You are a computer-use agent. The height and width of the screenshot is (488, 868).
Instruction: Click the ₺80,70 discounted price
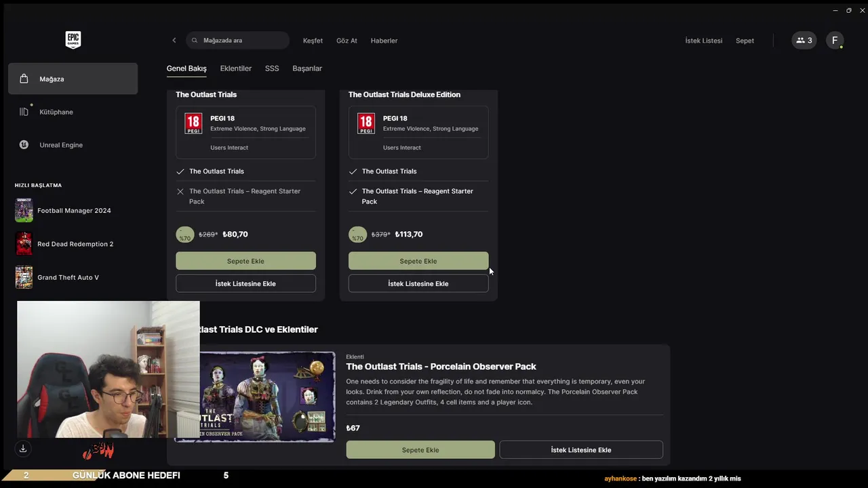tap(235, 235)
